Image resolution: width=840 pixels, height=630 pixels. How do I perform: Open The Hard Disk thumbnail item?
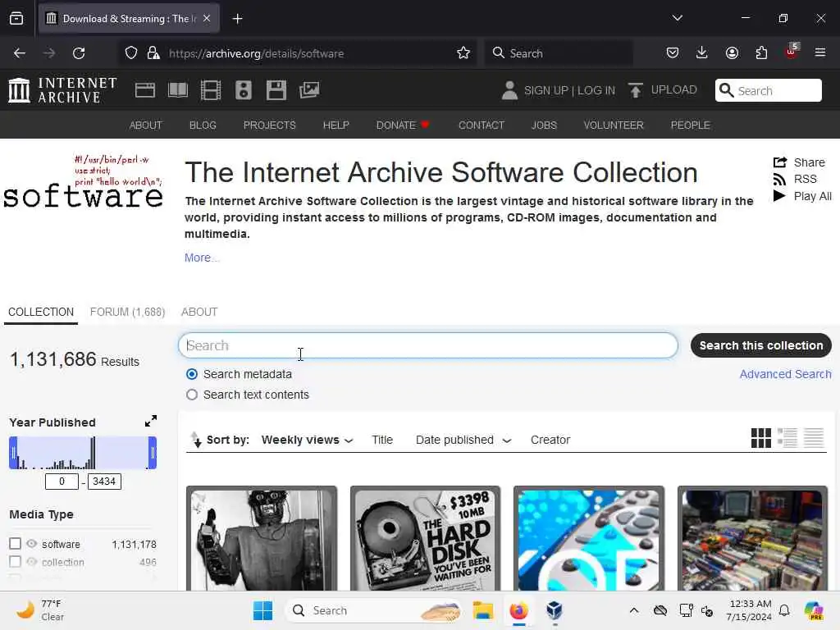[426, 538]
